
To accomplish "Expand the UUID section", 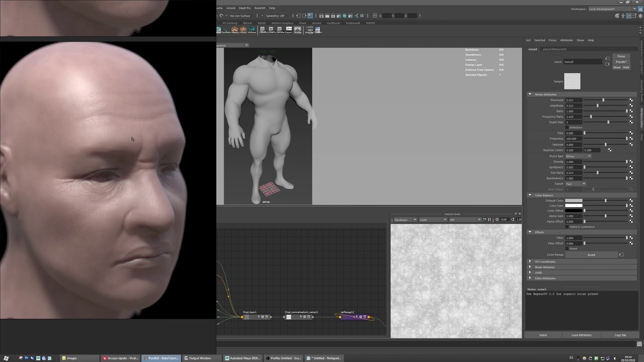I will (x=530, y=273).
